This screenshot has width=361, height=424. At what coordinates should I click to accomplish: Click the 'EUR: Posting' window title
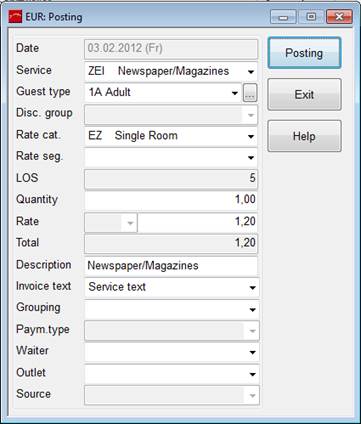54,17
